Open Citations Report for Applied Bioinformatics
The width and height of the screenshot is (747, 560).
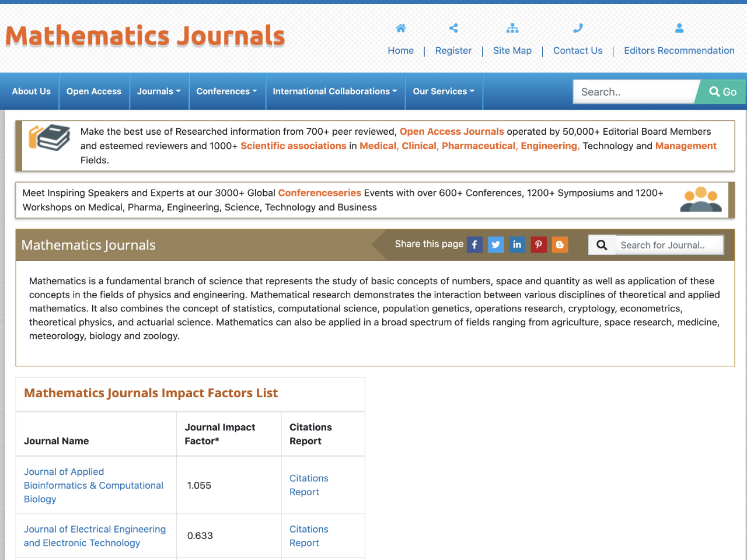pos(309,485)
